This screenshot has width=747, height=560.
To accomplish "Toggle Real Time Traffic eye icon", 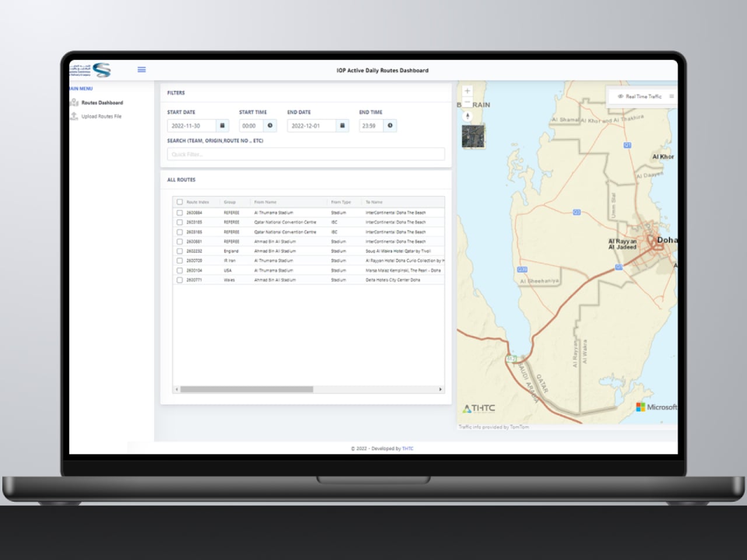I will point(620,96).
